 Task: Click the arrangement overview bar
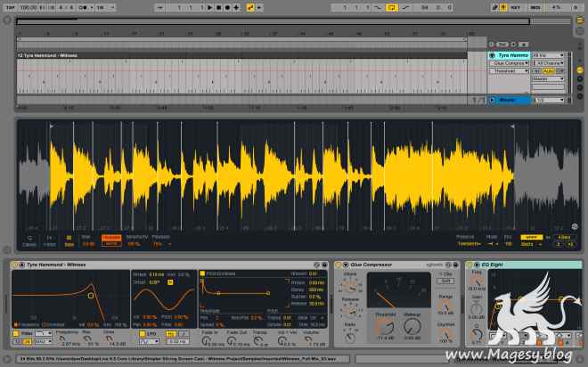coord(273,21)
